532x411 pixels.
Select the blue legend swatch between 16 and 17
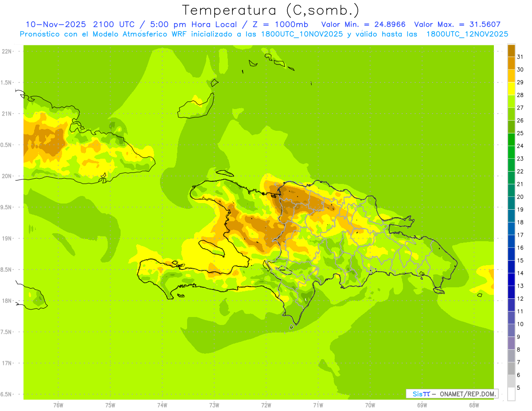511,241
